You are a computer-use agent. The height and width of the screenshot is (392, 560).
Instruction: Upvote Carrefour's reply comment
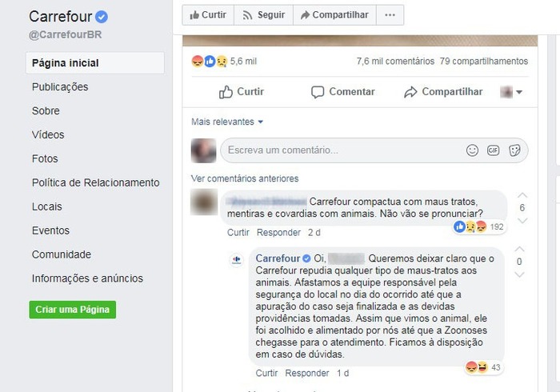point(519,249)
